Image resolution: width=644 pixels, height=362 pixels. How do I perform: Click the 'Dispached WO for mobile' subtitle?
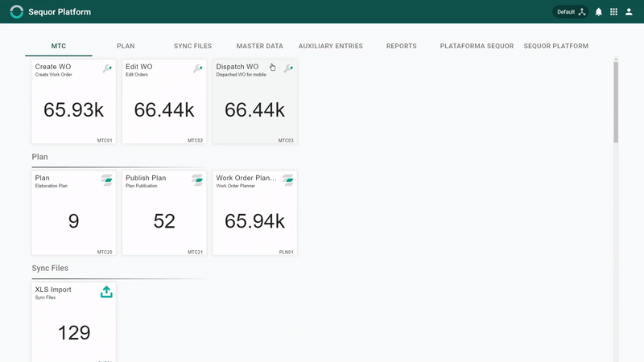(241, 75)
